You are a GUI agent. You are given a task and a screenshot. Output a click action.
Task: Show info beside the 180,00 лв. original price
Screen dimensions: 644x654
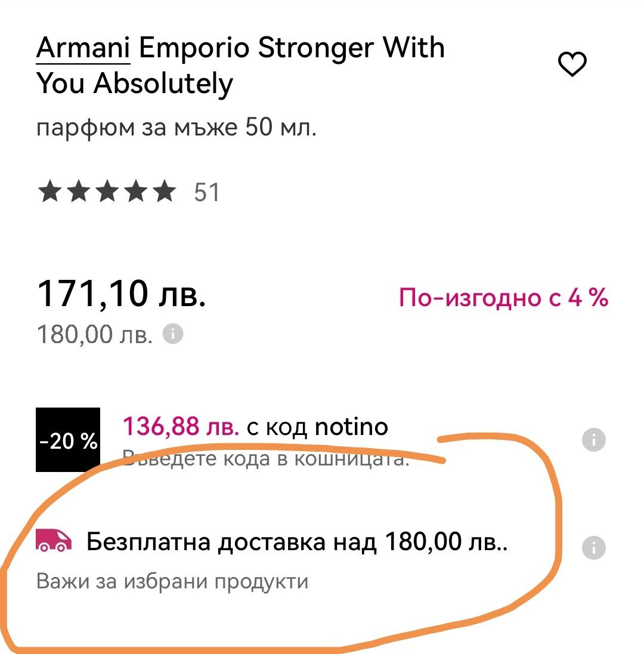(x=173, y=334)
